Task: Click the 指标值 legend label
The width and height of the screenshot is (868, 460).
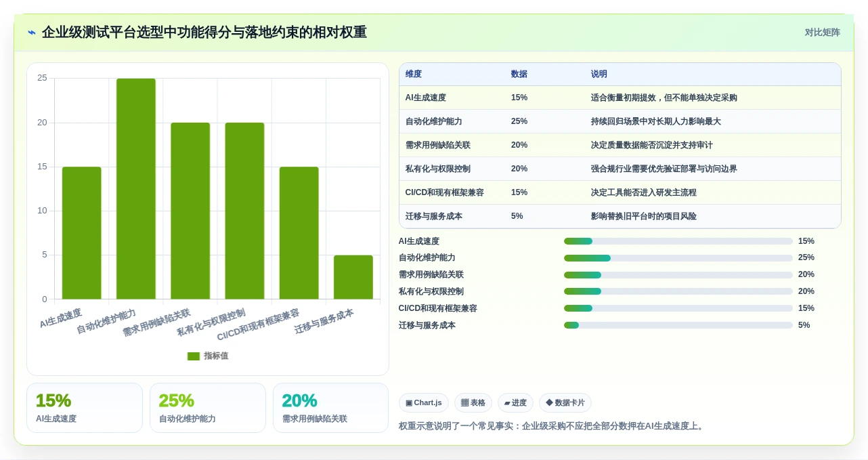Action: pyautogui.click(x=216, y=356)
